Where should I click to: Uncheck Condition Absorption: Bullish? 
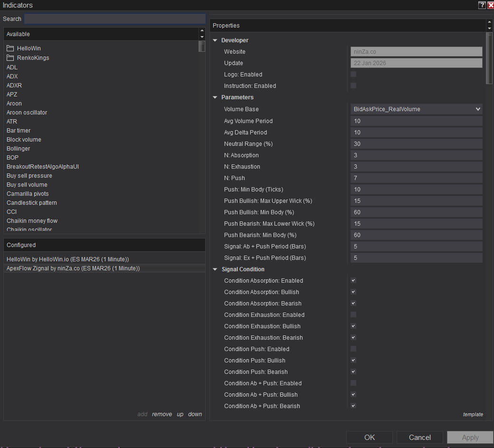(x=353, y=292)
